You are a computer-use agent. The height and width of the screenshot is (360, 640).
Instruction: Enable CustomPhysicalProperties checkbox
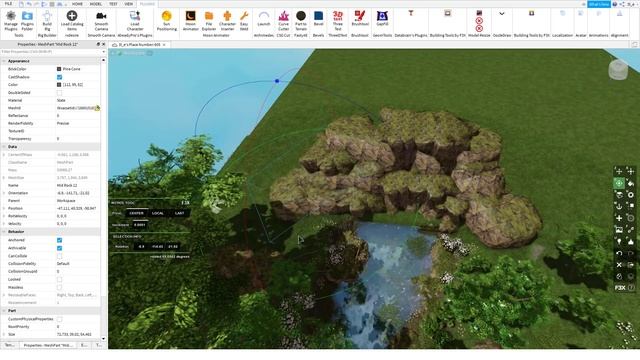pos(60,319)
